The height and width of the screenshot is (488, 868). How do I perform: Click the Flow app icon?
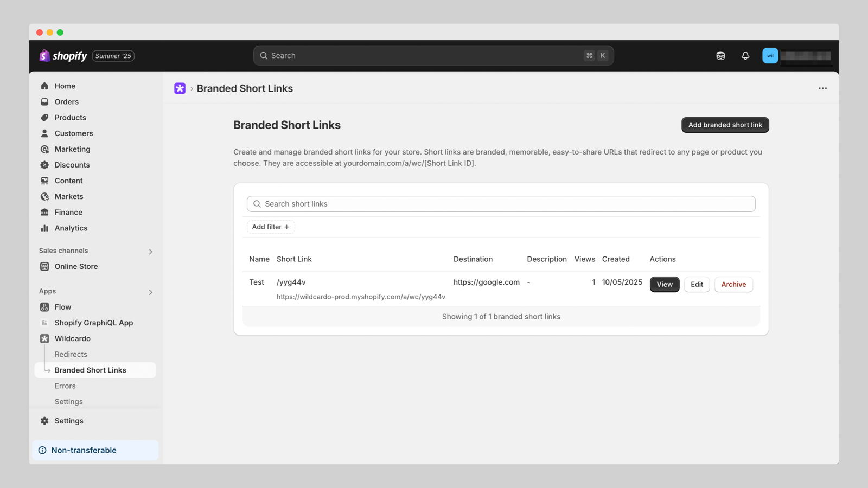[44, 307]
